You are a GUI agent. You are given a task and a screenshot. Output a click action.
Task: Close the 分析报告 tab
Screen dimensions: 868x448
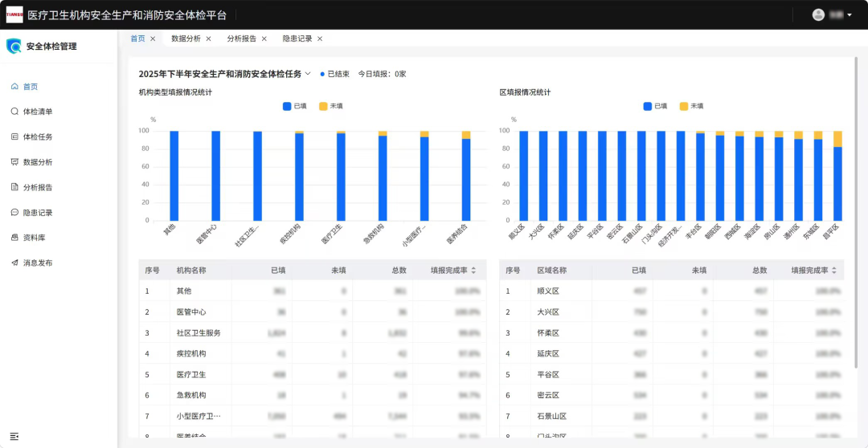(264, 39)
